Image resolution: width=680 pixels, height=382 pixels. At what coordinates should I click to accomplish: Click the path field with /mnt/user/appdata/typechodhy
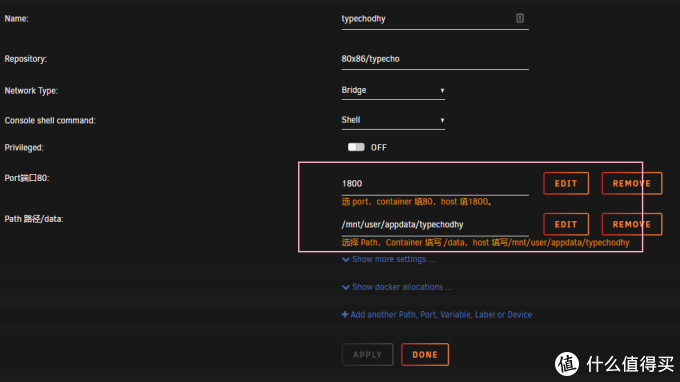coord(435,225)
